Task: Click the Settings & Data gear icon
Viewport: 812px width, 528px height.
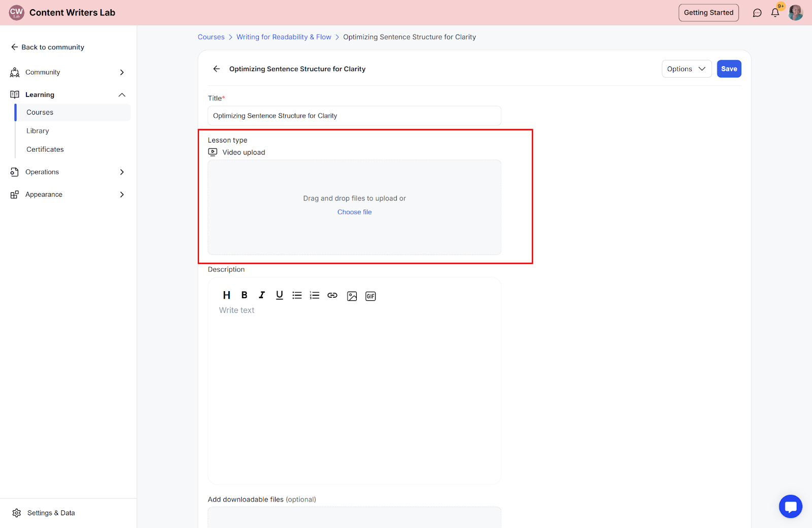Action: pyautogui.click(x=17, y=513)
